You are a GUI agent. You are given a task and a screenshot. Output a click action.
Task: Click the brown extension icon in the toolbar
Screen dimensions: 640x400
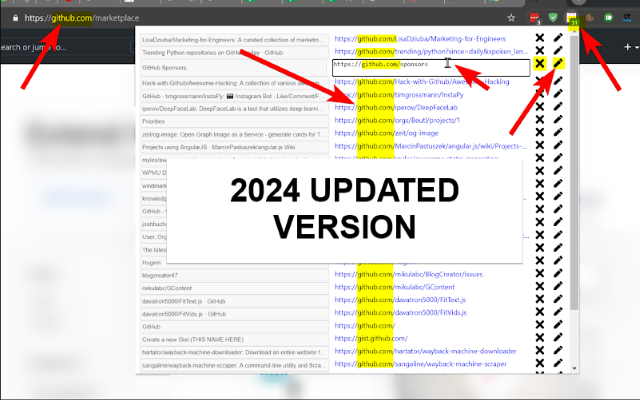click(589, 18)
